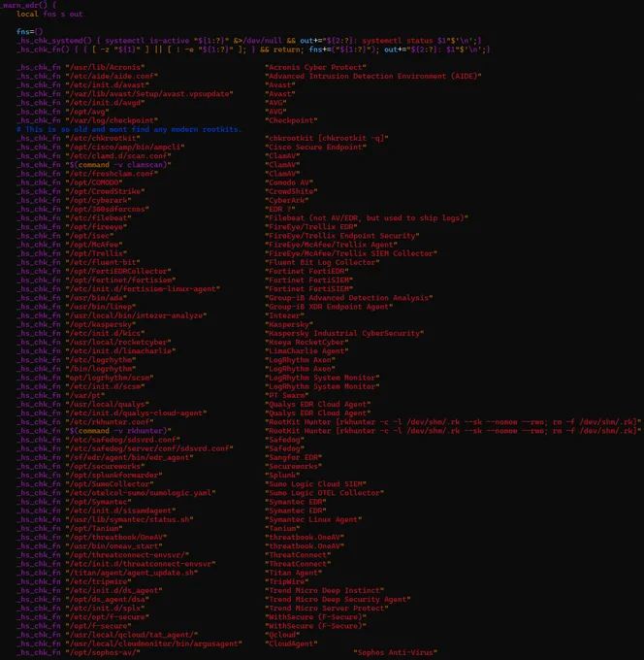The height and width of the screenshot is (660, 644).
Task: Select "Trend Micro Deep Instinct" label
Action: click(x=324, y=590)
